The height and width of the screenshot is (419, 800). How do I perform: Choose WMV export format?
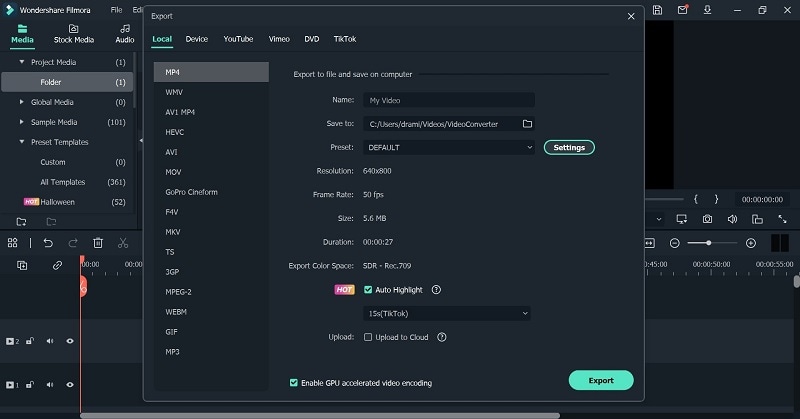tap(211, 92)
